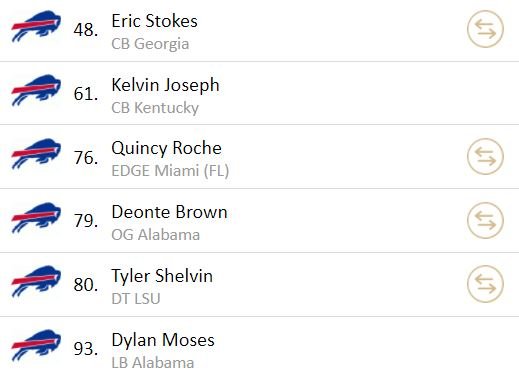Click Bills logo beside pick 80
The width and height of the screenshot is (519, 380).
click(36, 281)
